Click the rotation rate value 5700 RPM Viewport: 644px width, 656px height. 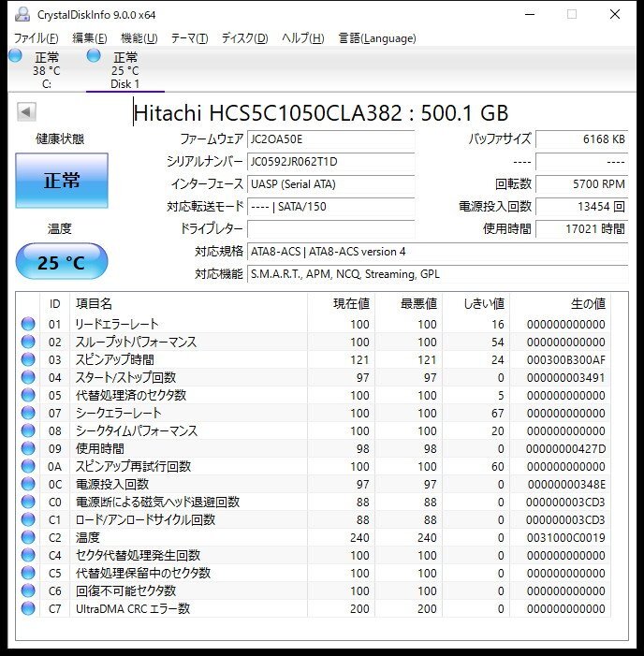point(582,184)
